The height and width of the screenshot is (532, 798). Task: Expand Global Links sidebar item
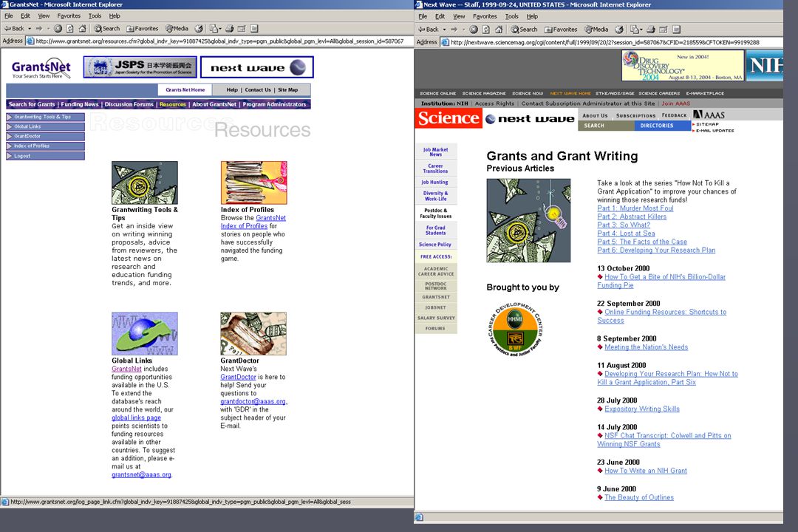click(45, 126)
